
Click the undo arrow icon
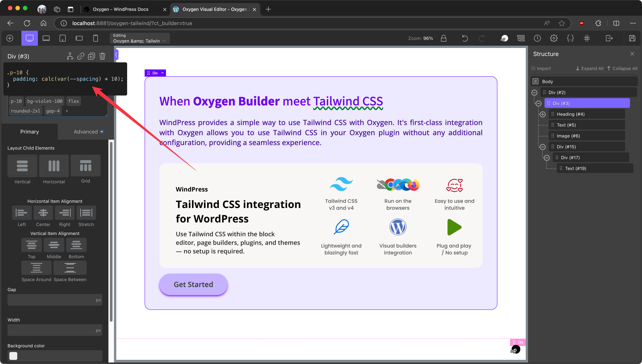click(465, 38)
